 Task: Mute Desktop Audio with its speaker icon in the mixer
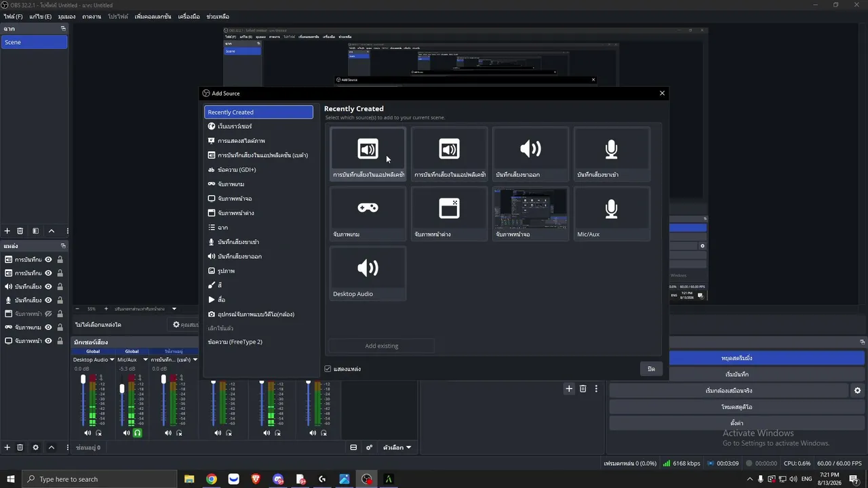[87, 433]
